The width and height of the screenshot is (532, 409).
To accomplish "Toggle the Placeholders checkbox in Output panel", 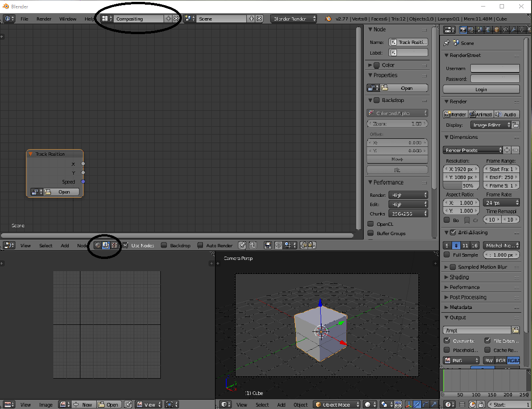I will tap(447, 350).
